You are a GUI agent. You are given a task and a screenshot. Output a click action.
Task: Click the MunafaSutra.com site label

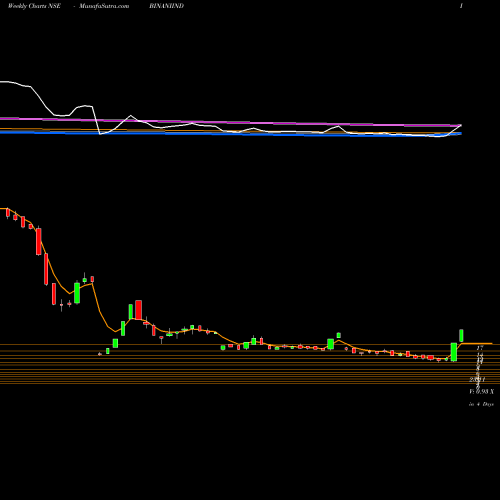tap(104, 6)
